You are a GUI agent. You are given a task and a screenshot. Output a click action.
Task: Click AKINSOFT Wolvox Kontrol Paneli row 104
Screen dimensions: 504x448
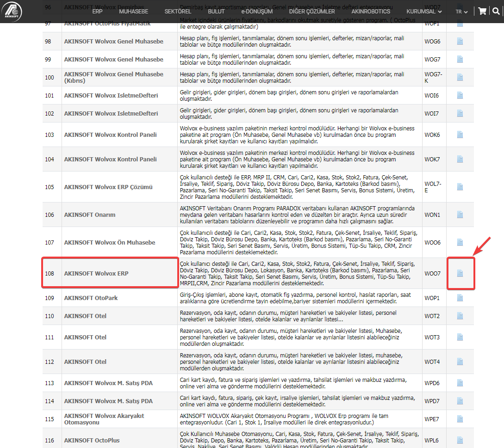click(110, 160)
